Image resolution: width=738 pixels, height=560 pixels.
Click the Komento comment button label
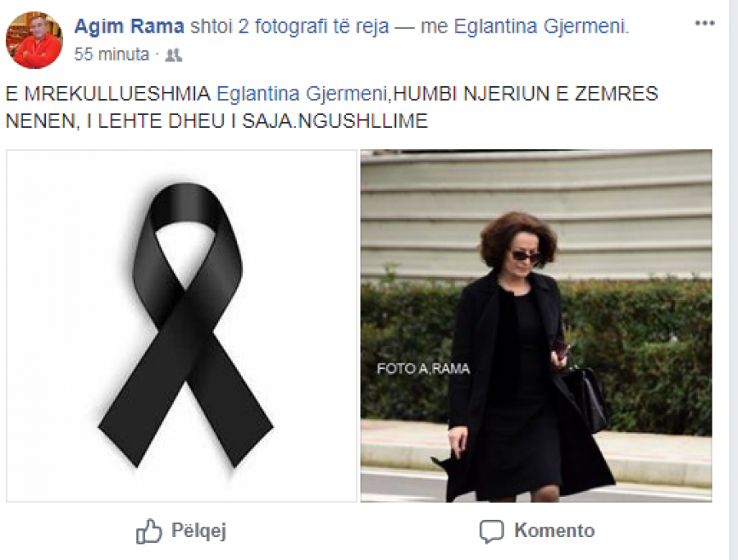(x=554, y=530)
